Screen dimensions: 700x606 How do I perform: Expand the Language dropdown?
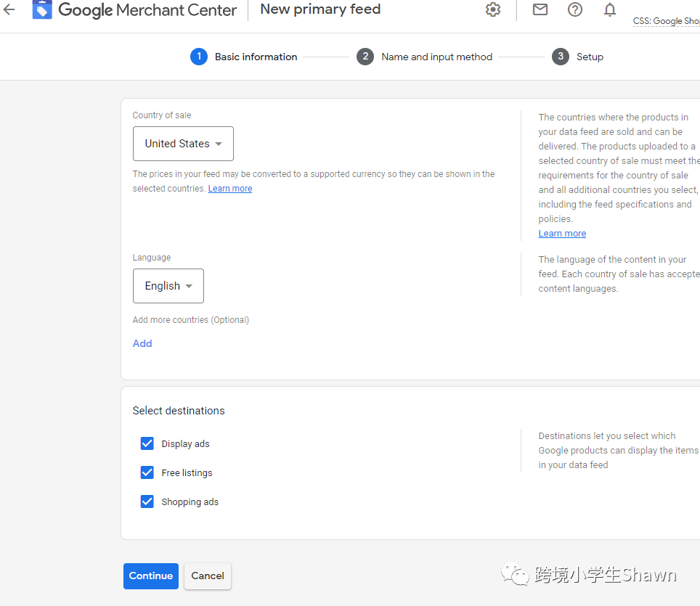tap(168, 286)
